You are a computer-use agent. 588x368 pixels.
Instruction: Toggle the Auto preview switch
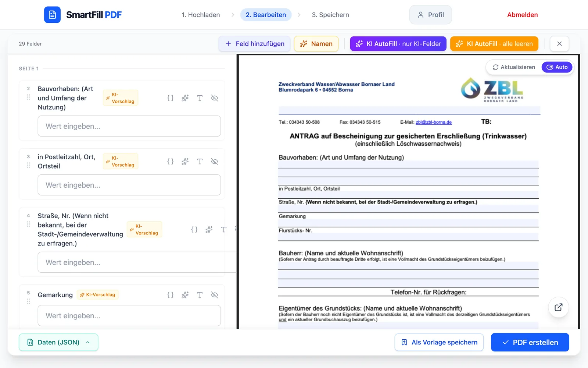pyautogui.click(x=557, y=67)
